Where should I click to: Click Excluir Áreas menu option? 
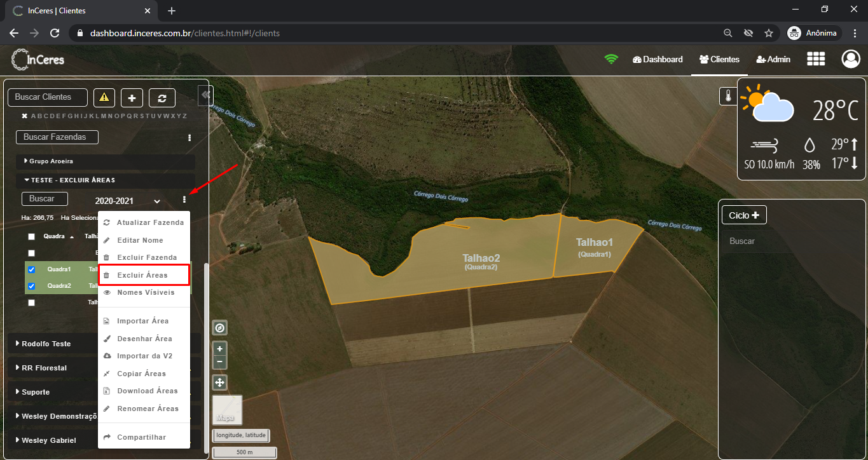[x=144, y=275]
